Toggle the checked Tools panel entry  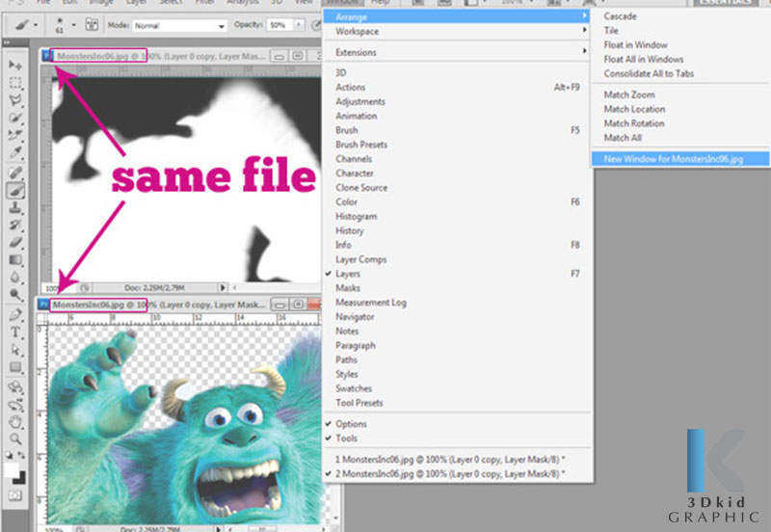[458, 439]
